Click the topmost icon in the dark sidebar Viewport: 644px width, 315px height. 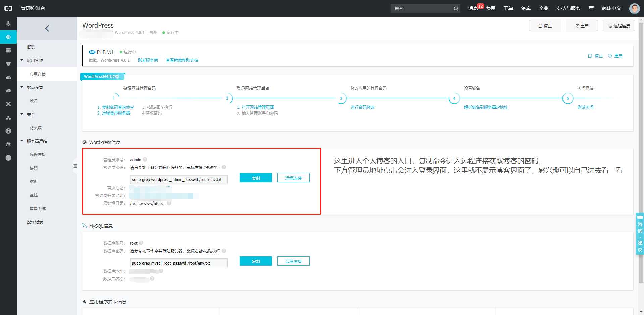[8, 24]
